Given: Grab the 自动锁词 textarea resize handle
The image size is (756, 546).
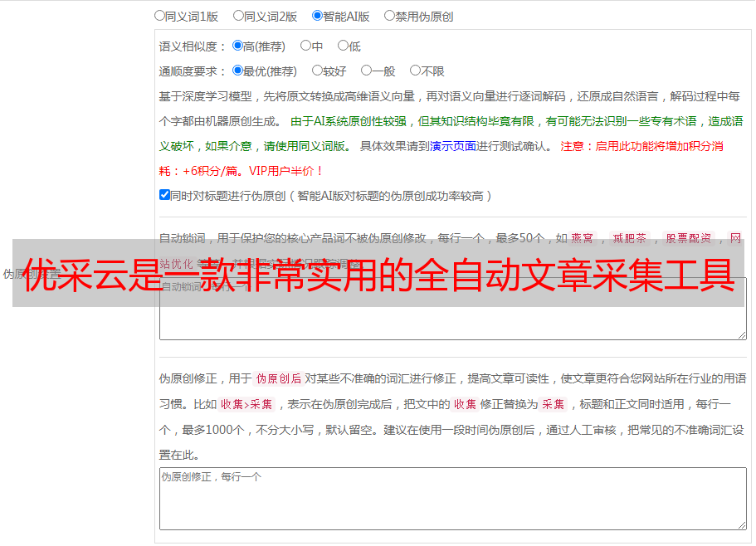Looking at the screenshot, I should (742, 335).
